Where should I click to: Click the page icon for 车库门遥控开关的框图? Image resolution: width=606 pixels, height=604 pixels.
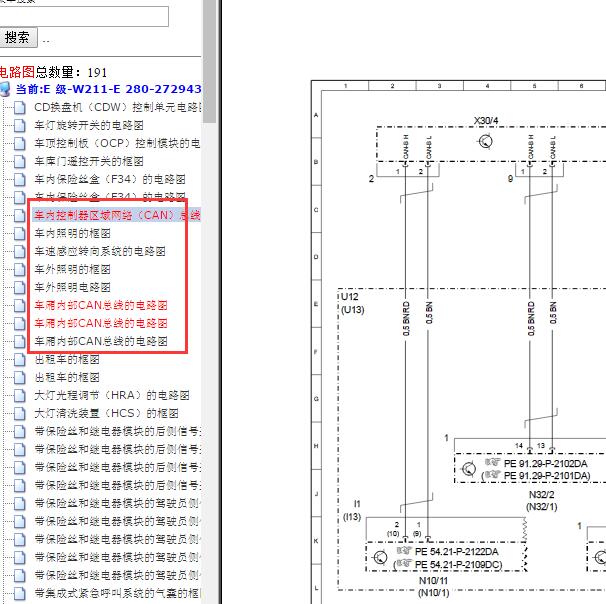coord(20,162)
